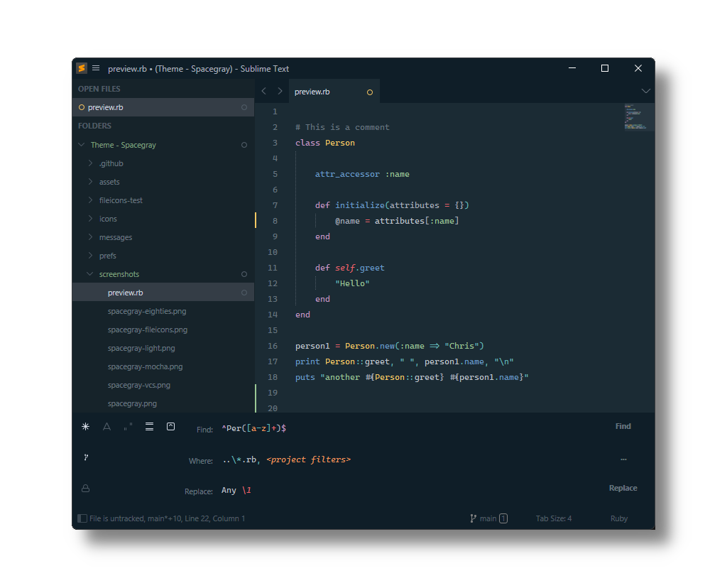Click the FOLDERS heading
The height and width of the screenshot is (588, 727).
94,126
